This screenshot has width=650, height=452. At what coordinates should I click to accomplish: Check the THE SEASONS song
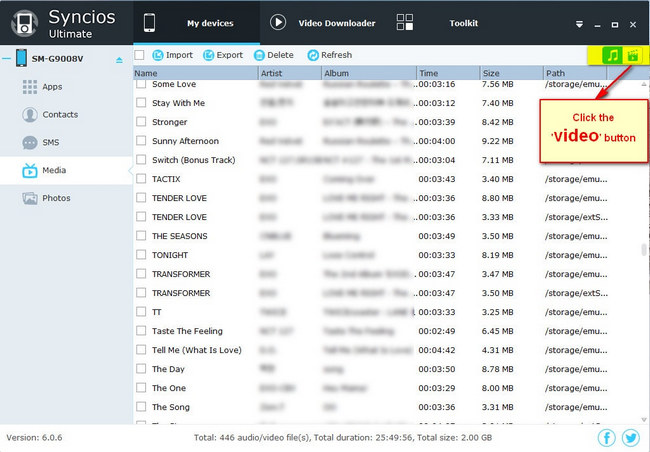[141, 236]
